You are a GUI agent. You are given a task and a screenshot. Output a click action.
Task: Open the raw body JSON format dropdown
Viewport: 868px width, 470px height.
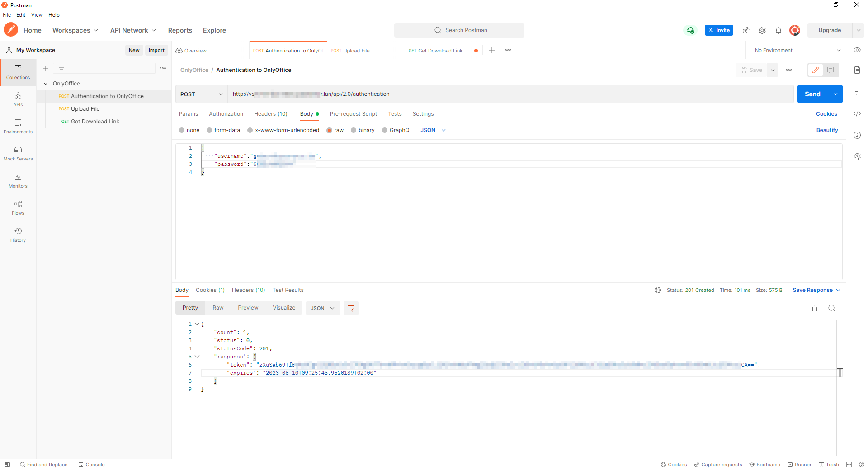tap(433, 130)
